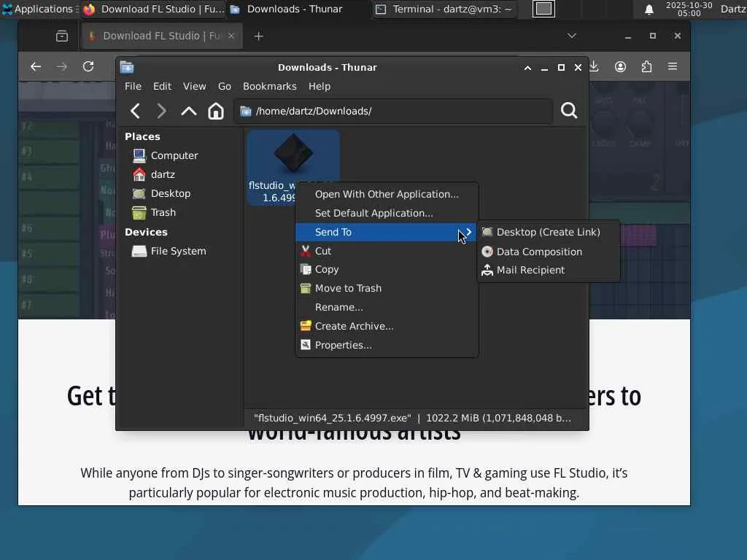The height and width of the screenshot is (560, 747).
Task: Select the Download FL Studio browser tab
Action: [163, 36]
